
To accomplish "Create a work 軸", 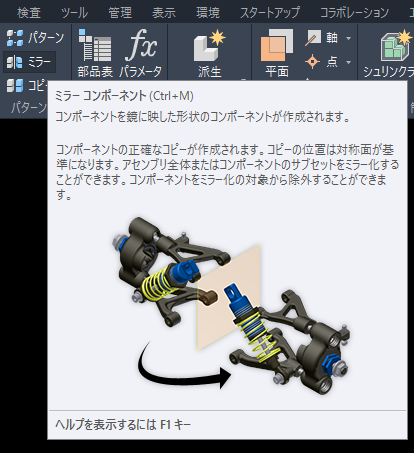I will (x=322, y=38).
